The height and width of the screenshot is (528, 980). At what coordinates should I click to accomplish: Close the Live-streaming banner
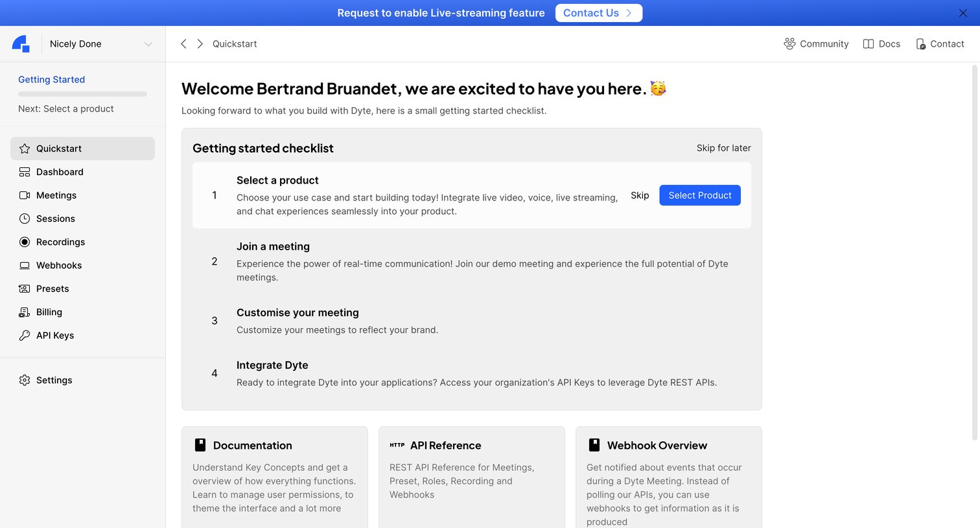click(x=963, y=13)
